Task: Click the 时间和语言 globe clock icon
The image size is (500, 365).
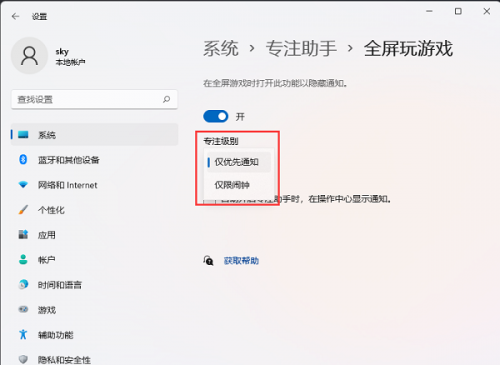Action: point(23,284)
